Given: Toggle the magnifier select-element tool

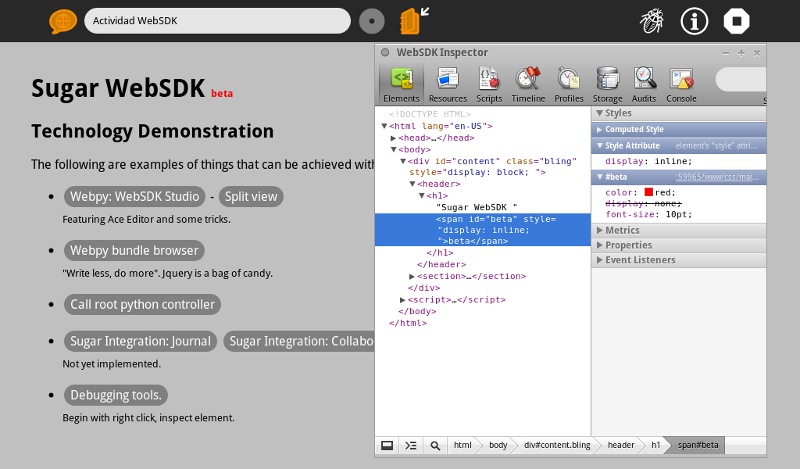Looking at the screenshot, I should coord(435,445).
